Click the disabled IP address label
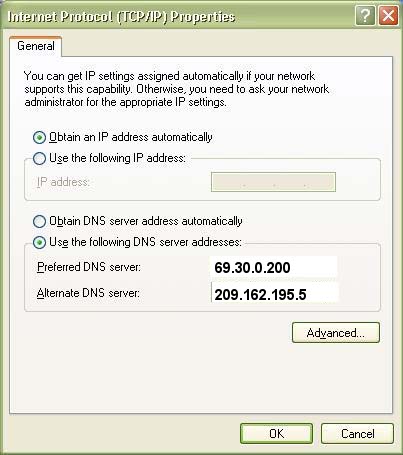 (x=63, y=182)
